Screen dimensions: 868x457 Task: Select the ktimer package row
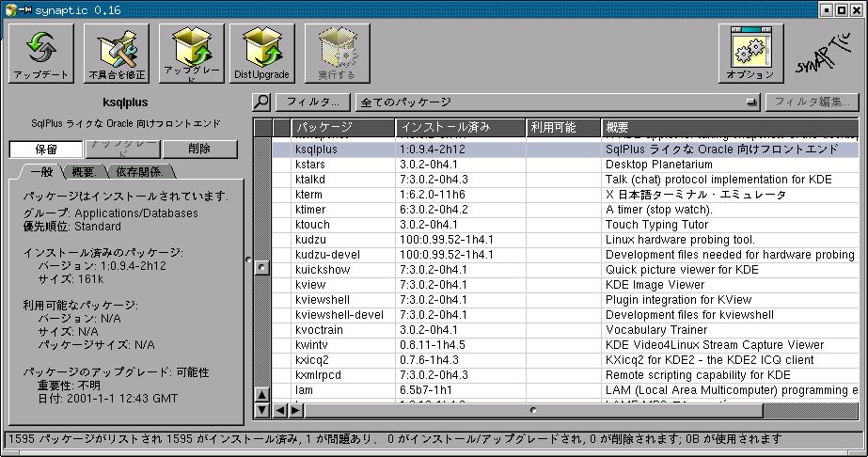pos(565,210)
